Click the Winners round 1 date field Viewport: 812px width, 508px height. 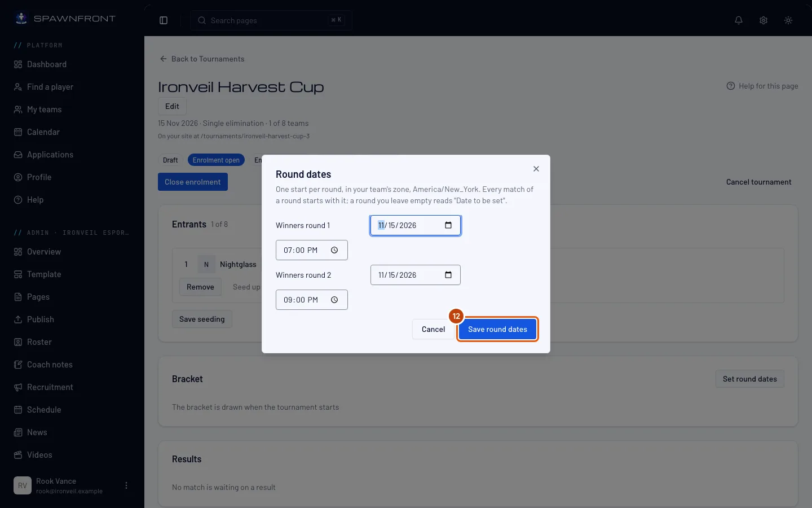[x=416, y=225]
